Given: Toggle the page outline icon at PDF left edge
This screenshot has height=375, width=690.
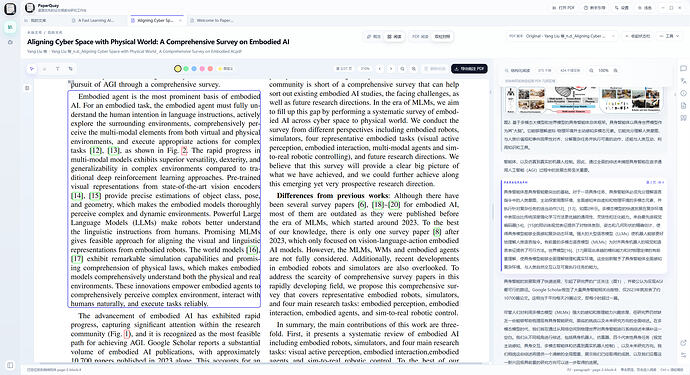Looking at the screenshot, I should pos(27,88).
